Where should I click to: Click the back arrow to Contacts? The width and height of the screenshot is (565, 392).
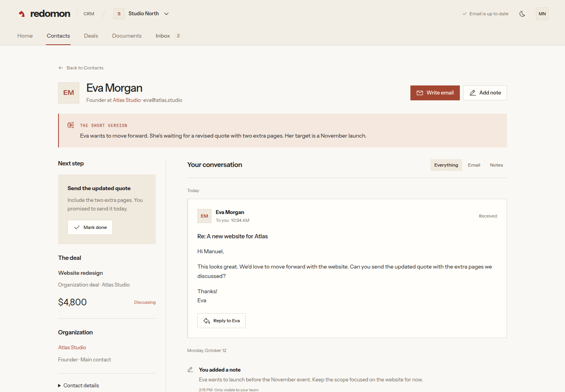tap(61, 68)
